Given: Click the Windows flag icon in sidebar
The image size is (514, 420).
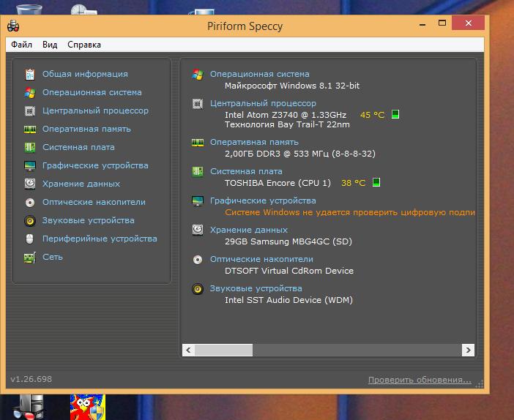Looking at the screenshot, I should [x=30, y=93].
